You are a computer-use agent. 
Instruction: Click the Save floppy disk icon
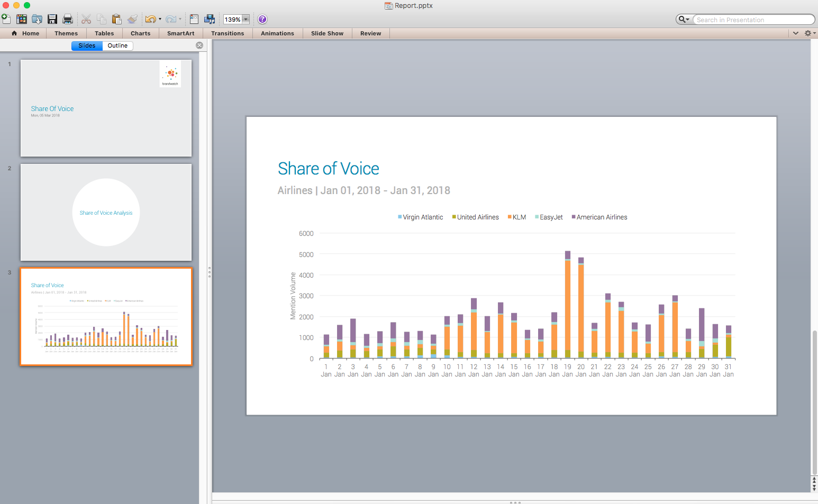coord(52,19)
